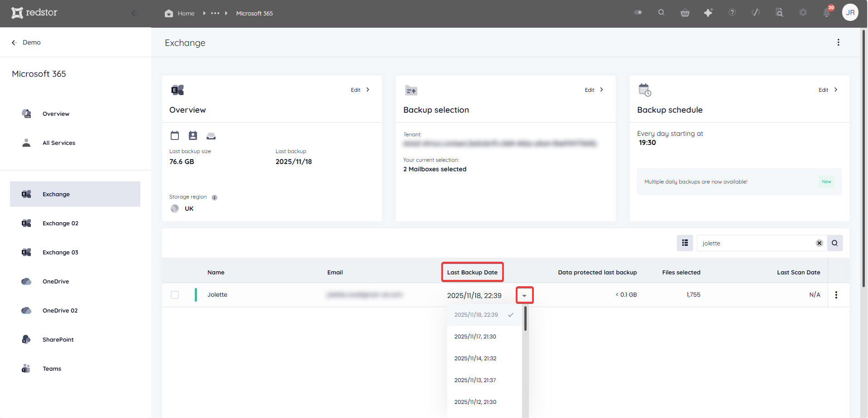
Task: Open the help question mark icon
Action: point(732,13)
